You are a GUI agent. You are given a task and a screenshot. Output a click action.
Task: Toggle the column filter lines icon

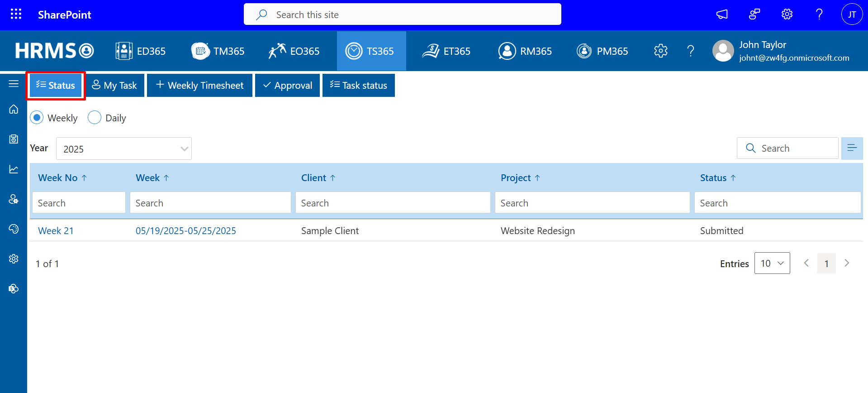[852, 148]
